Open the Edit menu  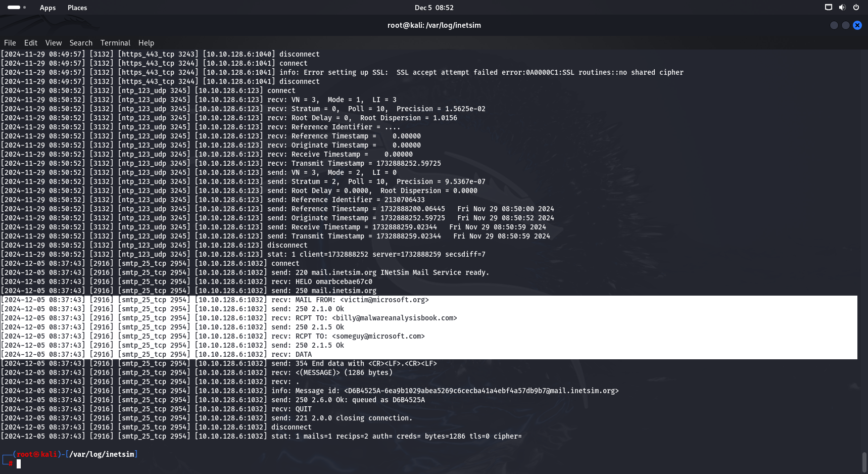point(31,43)
